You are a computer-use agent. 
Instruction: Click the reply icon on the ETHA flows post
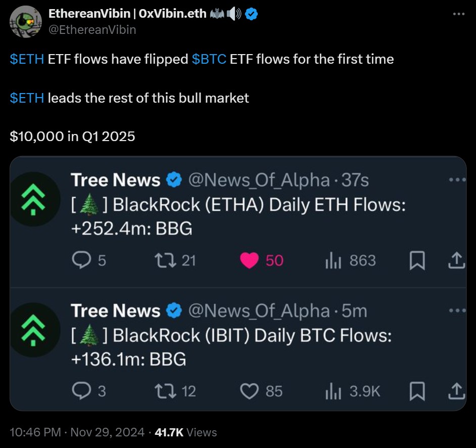[81, 260]
